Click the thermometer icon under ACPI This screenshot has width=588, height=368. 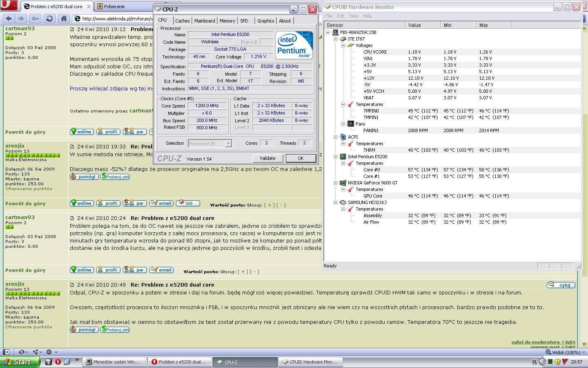tap(351, 144)
